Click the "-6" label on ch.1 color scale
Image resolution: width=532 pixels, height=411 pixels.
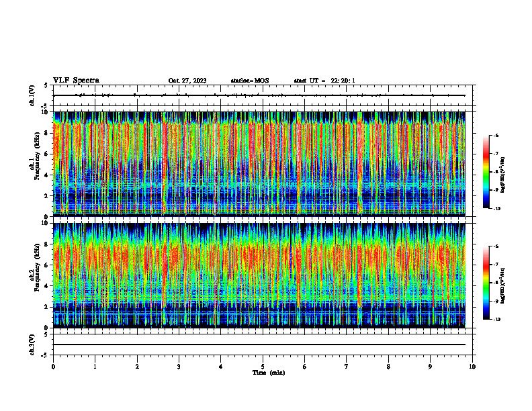tap(496, 135)
